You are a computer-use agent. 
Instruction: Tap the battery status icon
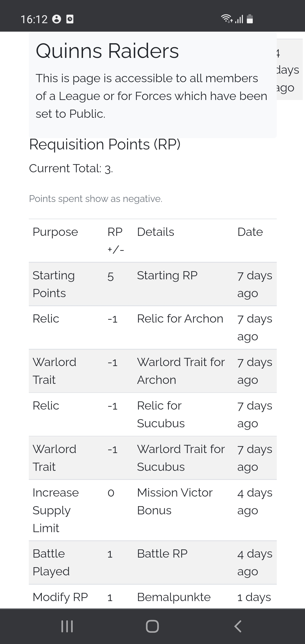click(250, 19)
